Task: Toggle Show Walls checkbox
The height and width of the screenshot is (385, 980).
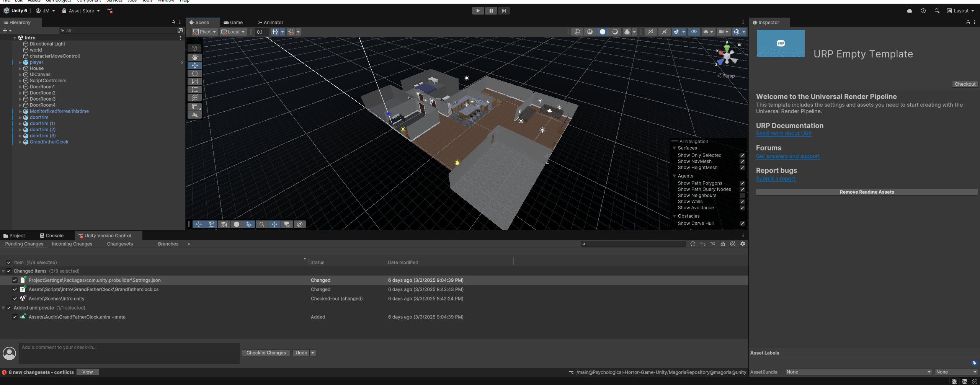Action: [742, 202]
